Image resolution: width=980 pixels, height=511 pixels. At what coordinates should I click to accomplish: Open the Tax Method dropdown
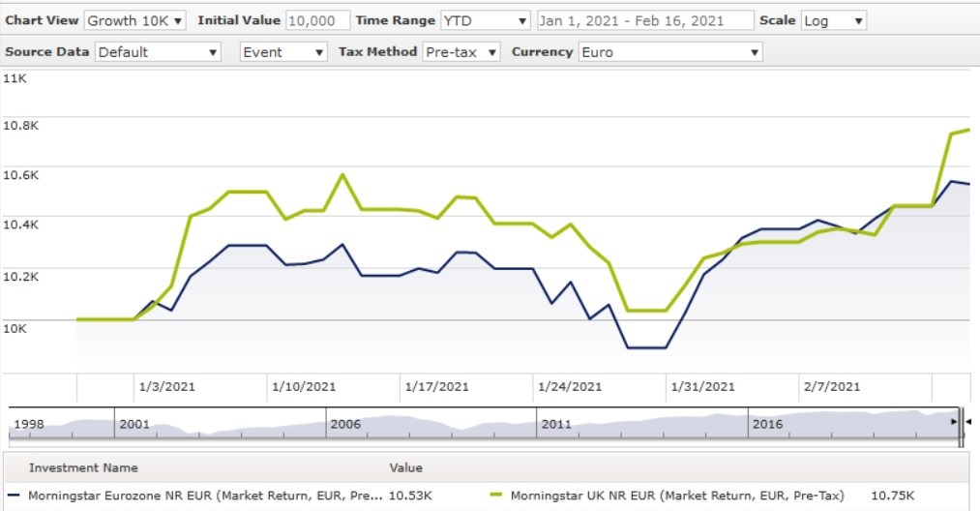coord(461,52)
